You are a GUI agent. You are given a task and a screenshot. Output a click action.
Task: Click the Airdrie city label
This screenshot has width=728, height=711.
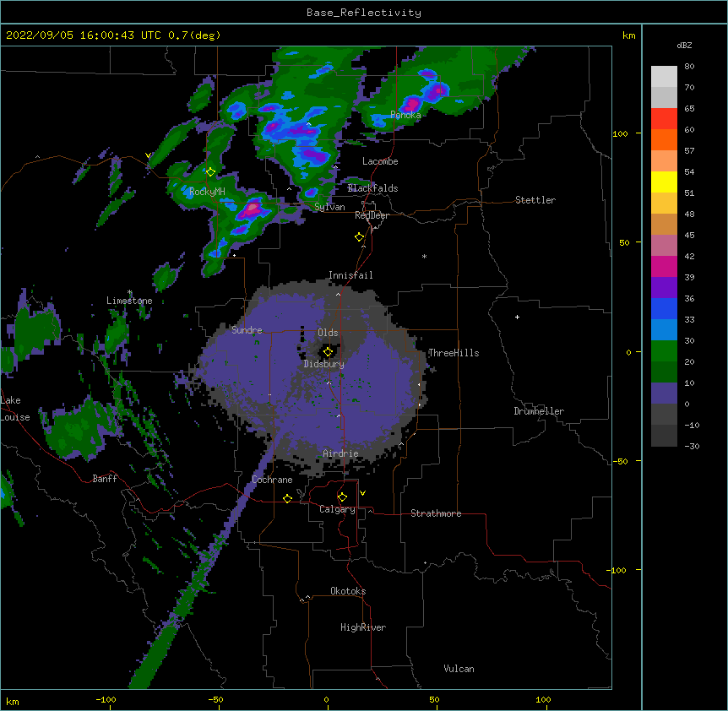[340, 453]
